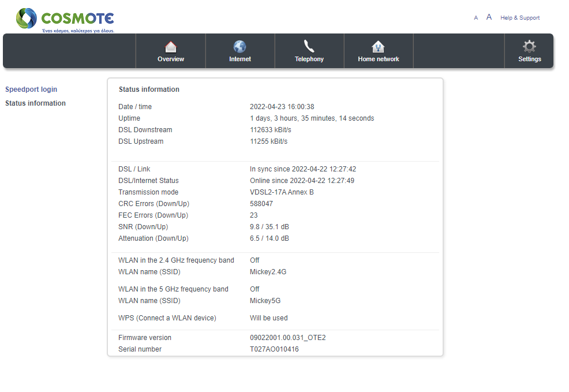Click the Serial number label
This screenshot has width=569, height=392.
click(x=140, y=349)
